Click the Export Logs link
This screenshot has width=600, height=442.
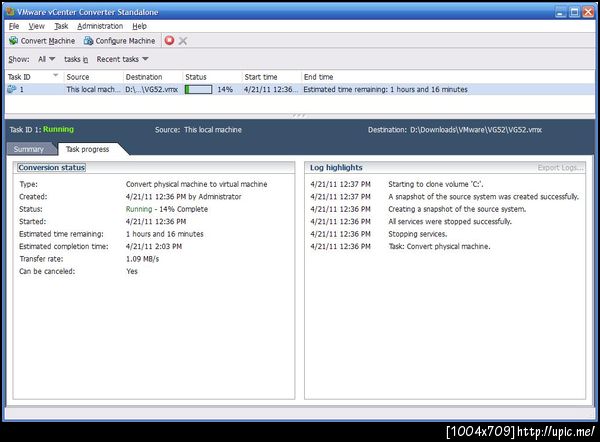coord(560,168)
